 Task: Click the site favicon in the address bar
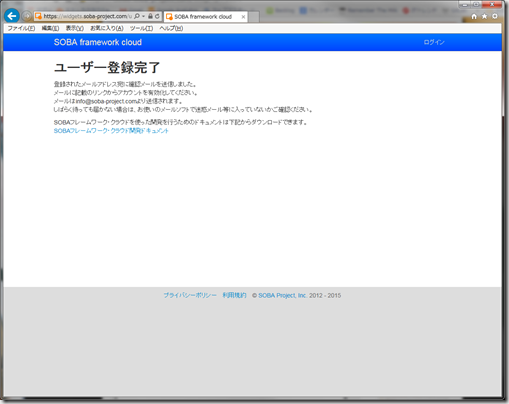tap(38, 16)
